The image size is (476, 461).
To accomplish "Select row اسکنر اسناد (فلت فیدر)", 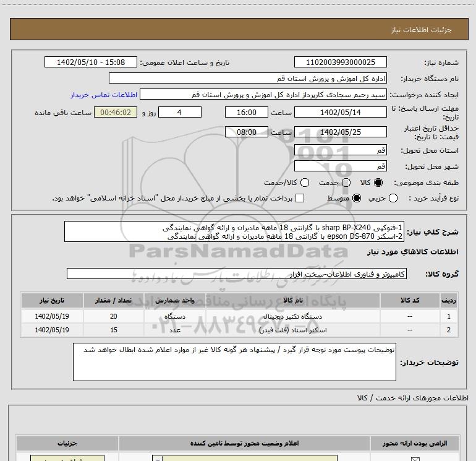I will click(239, 330).
